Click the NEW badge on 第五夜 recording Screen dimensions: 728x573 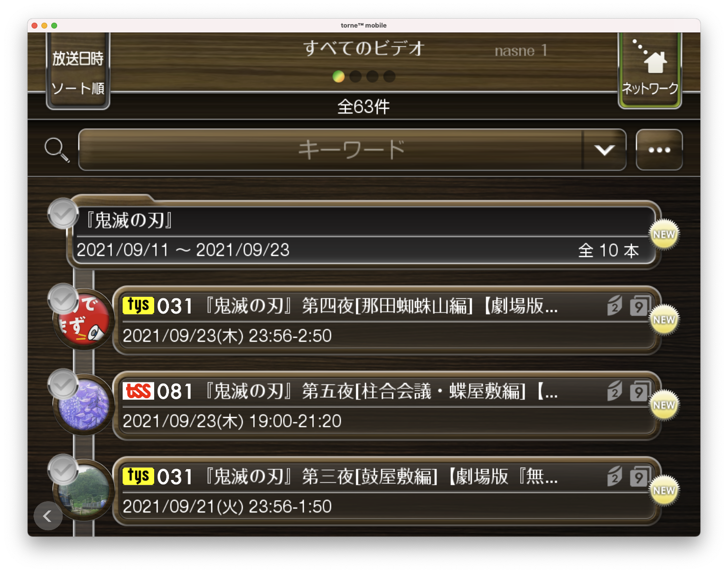pyautogui.click(x=664, y=405)
